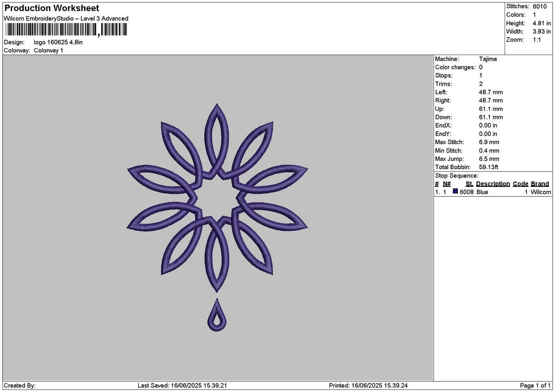Click the 'Created By:' footer label
The height and width of the screenshot is (392, 555).
pyautogui.click(x=19, y=386)
